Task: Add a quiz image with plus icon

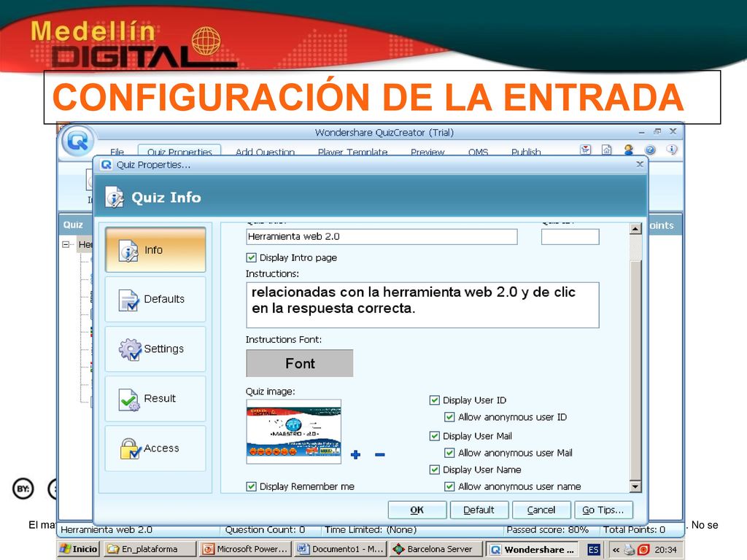Action: (355, 455)
